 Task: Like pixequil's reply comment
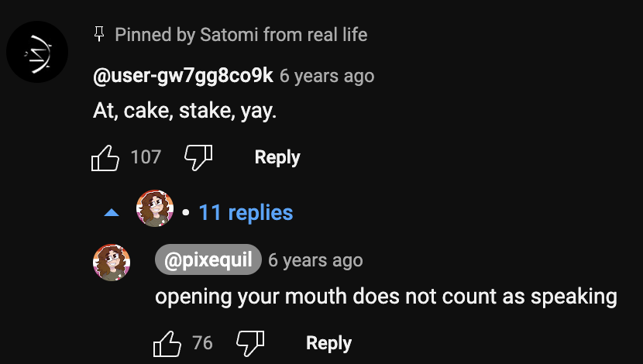tap(167, 343)
